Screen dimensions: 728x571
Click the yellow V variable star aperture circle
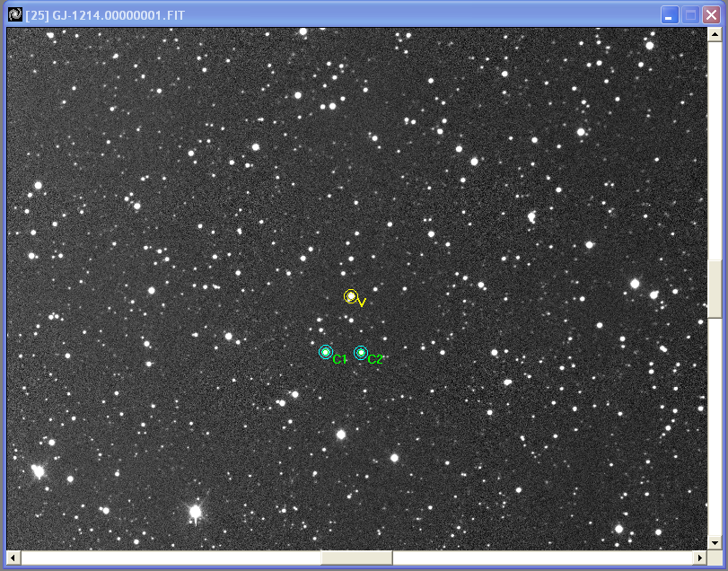[350, 296]
